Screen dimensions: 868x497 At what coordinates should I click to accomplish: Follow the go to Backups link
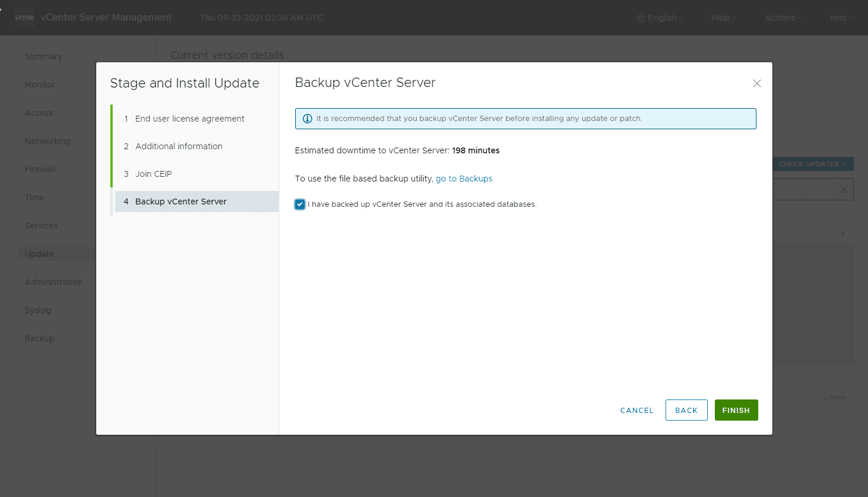(464, 179)
